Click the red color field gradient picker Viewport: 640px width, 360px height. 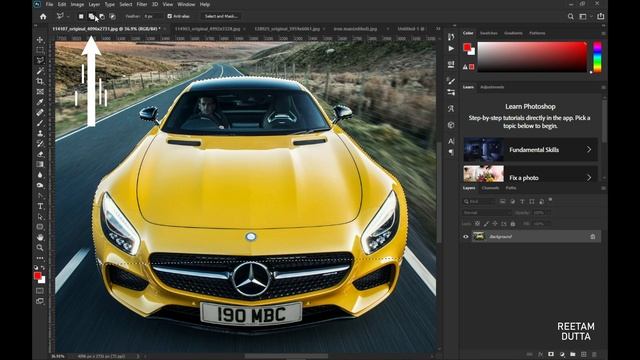532,57
